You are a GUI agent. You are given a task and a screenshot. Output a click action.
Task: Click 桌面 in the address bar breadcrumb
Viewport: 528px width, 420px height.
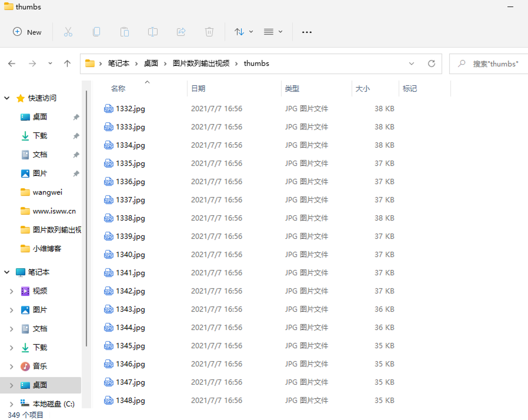tap(151, 64)
